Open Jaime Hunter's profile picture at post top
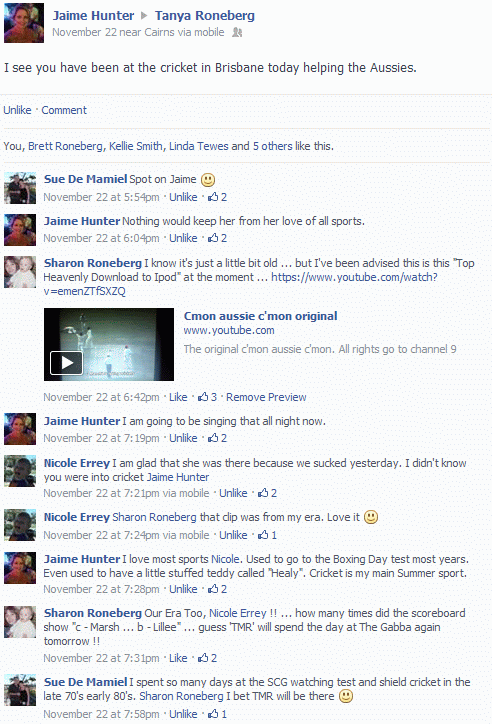This screenshot has width=492, height=724. (24, 23)
